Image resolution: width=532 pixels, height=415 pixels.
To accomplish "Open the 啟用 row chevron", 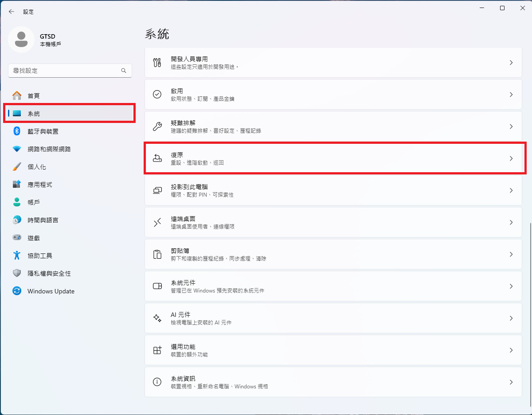I will (x=511, y=95).
